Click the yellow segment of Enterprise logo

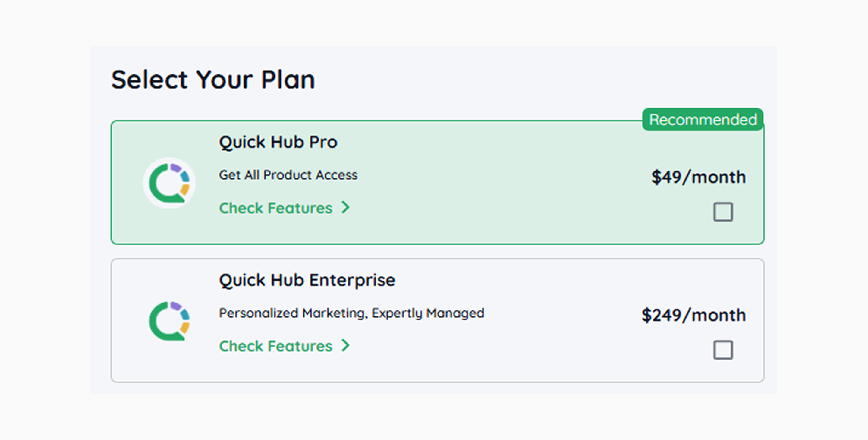coord(185,327)
